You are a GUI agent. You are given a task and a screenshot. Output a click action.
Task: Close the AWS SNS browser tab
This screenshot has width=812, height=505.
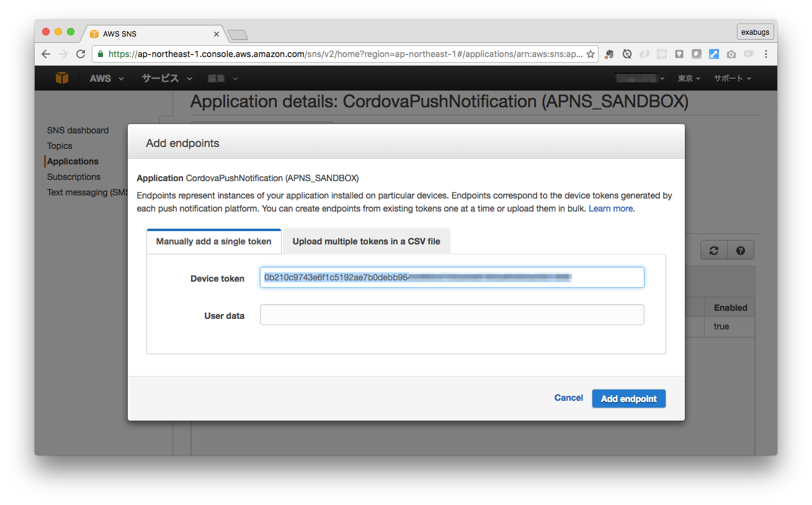click(216, 34)
